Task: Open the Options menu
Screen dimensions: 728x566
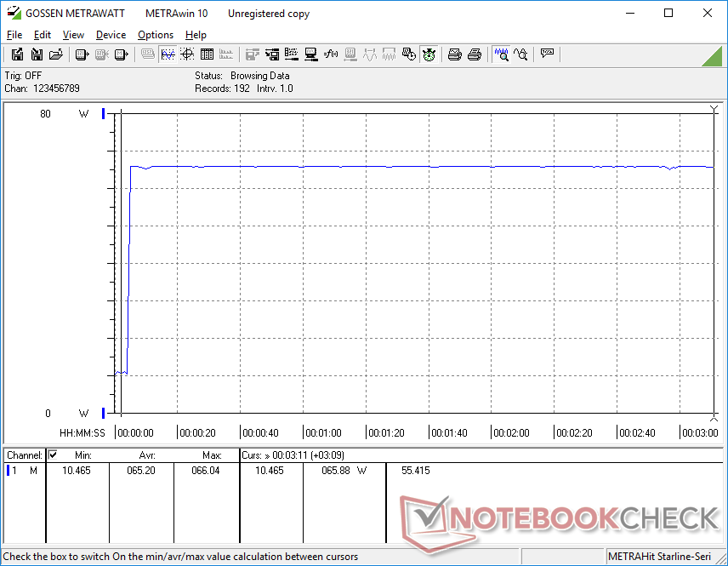Action: [x=156, y=35]
